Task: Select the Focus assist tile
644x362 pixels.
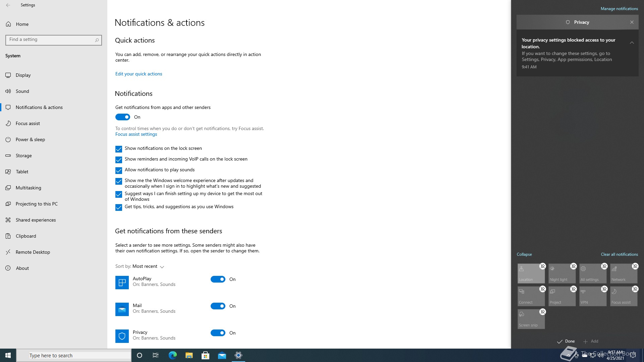Action: 624,296
